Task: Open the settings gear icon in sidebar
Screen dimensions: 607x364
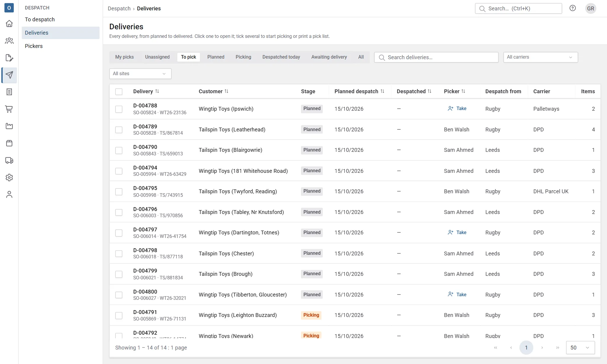Action: pyautogui.click(x=9, y=178)
